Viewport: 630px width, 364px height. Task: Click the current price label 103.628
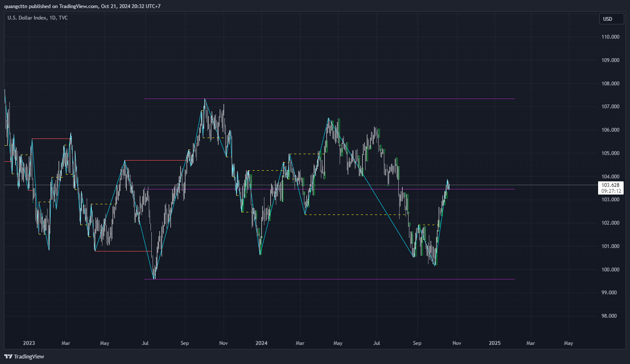[x=610, y=185]
